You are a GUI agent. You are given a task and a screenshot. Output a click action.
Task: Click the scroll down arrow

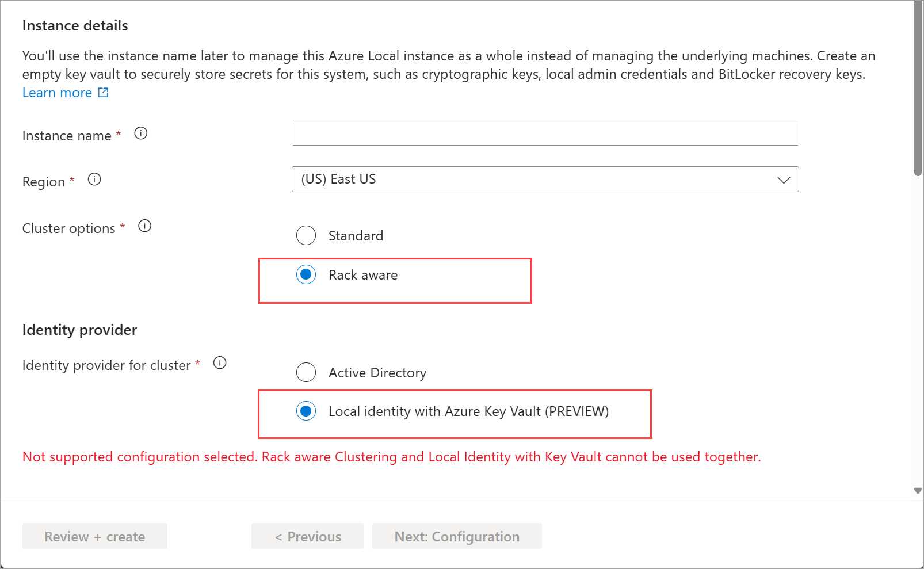pos(918,491)
